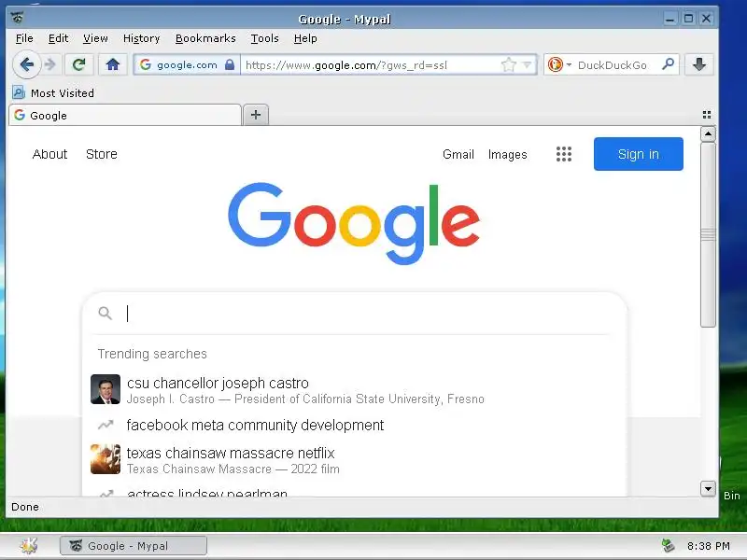Screen dimensions: 747x560
Task: Click the address bar URL field
Action: pos(369,64)
